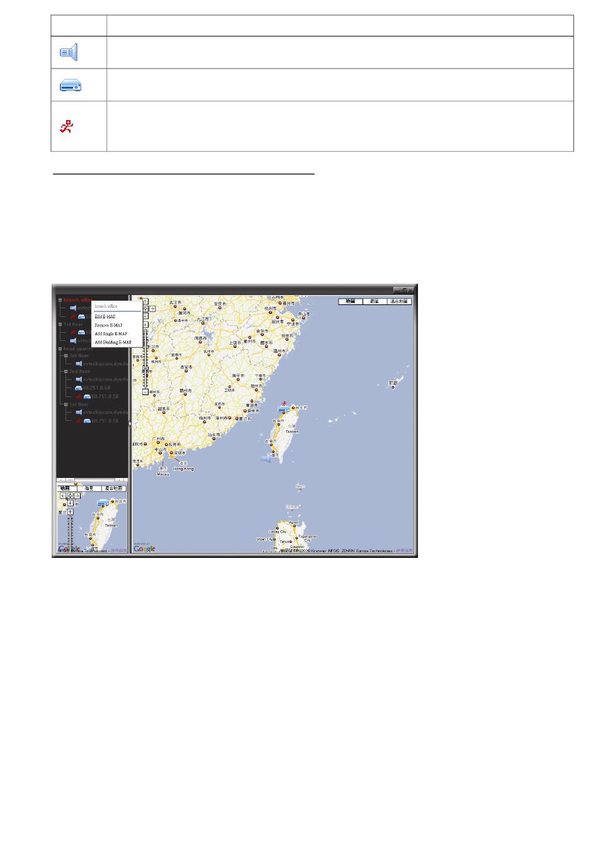Pan main map up arrow
This screenshot has height=868, width=598.
145,301
